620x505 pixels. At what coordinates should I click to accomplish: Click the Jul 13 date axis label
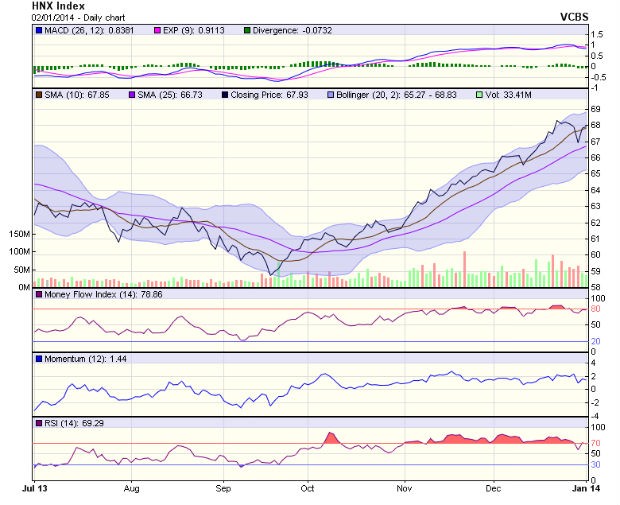tap(35, 490)
